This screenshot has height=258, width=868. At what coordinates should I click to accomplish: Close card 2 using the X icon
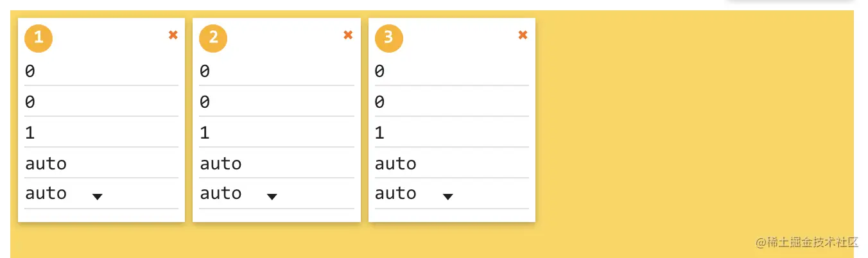click(x=348, y=35)
